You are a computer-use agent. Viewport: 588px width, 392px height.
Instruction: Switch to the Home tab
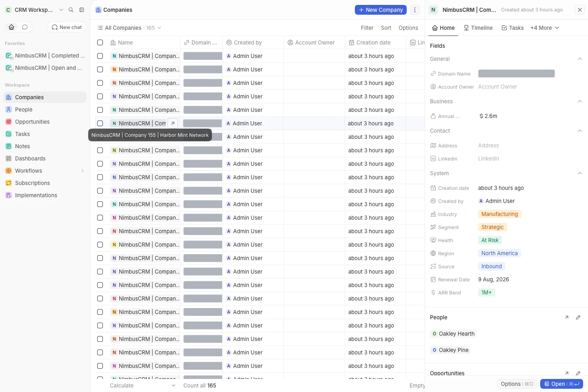[443, 28]
